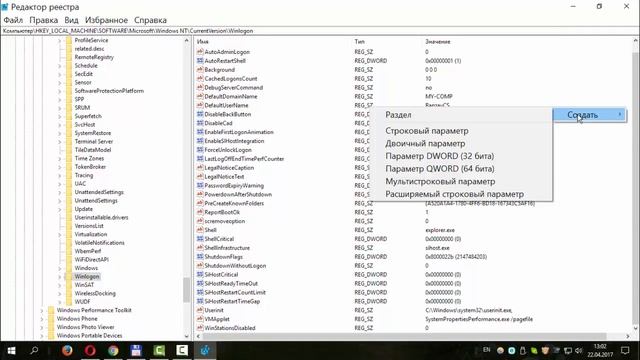The height and width of the screenshot is (360, 640).
Task: Select the ShellInfrastructure value name
Action: click(227, 248)
